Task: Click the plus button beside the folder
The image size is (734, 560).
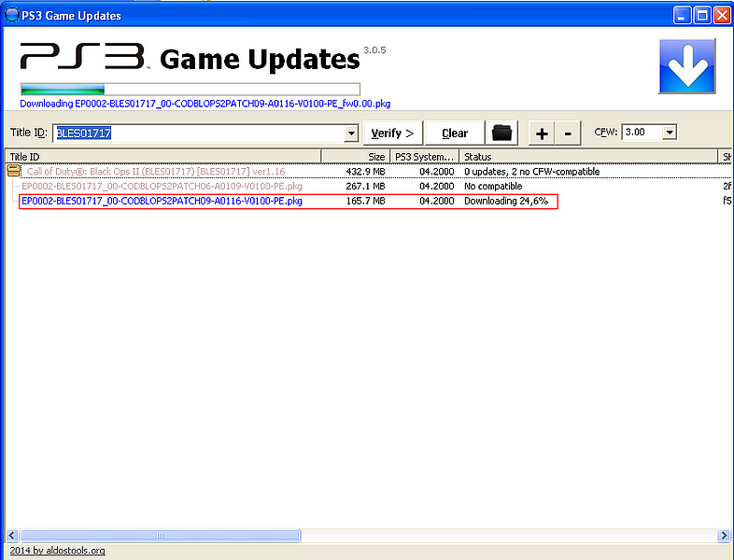Action: coord(542,133)
